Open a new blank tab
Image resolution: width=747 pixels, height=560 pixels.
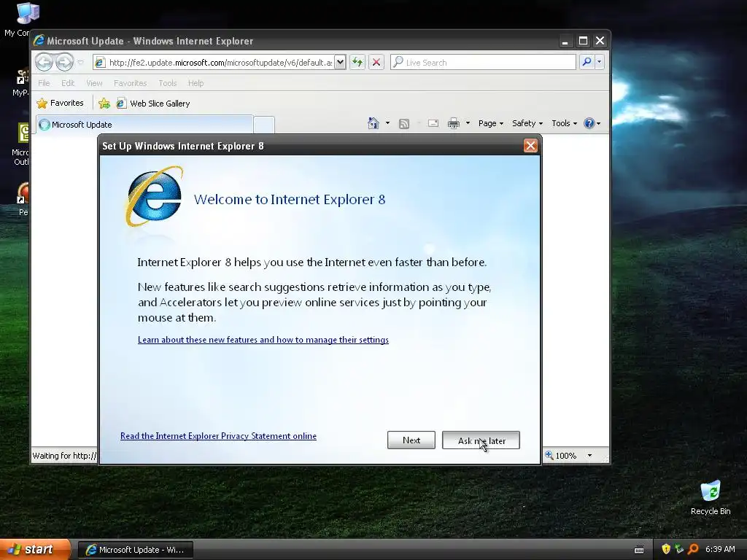263,125
